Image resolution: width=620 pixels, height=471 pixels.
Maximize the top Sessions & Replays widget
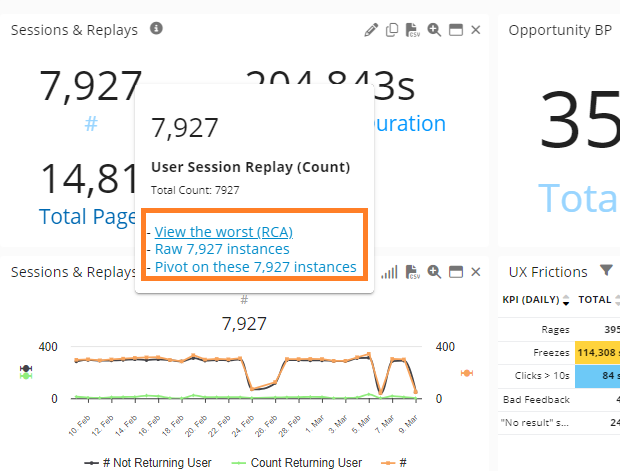point(455,30)
